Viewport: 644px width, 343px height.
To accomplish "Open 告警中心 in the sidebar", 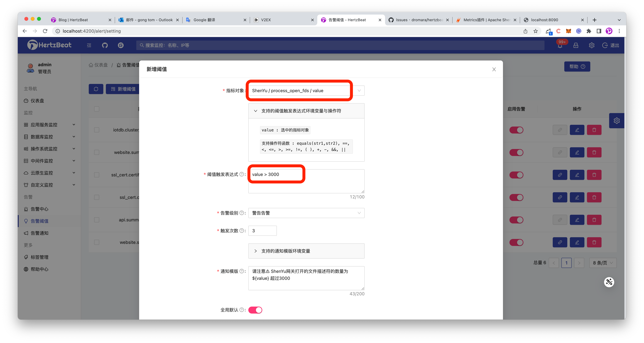I will pyautogui.click(x=39, y=209).
